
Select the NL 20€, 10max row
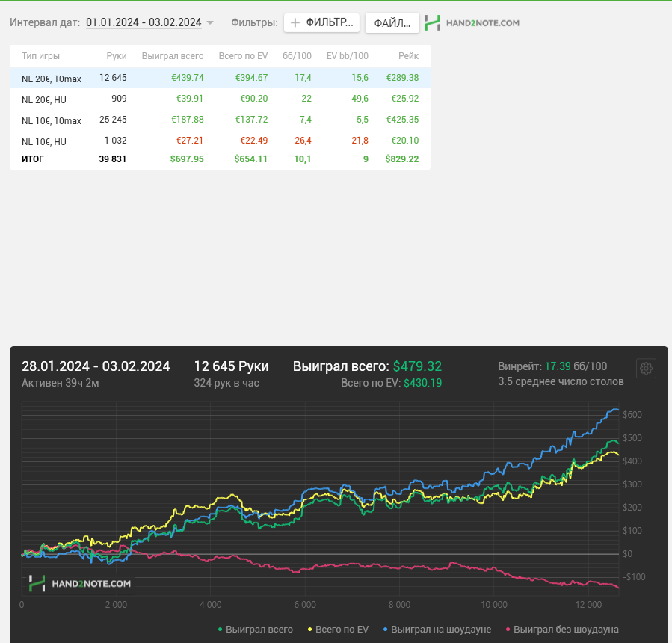pyautogui.click(x=220, y=78)
